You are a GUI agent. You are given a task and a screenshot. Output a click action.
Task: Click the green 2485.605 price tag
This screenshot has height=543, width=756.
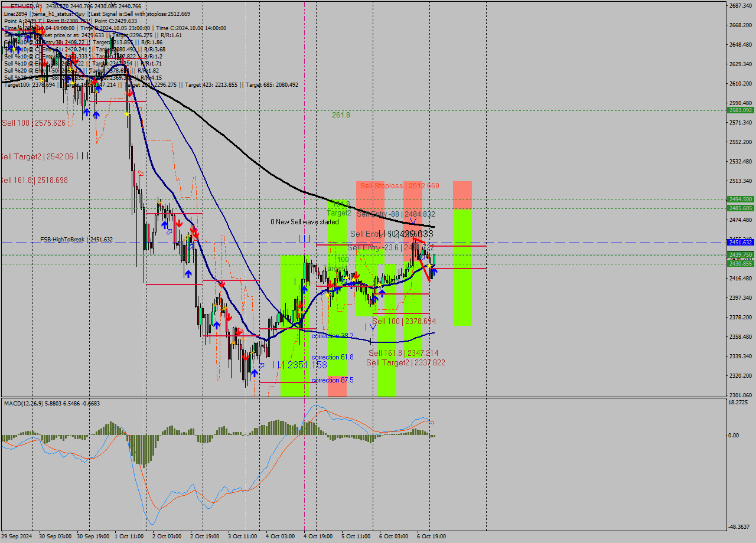pos(741,208)
